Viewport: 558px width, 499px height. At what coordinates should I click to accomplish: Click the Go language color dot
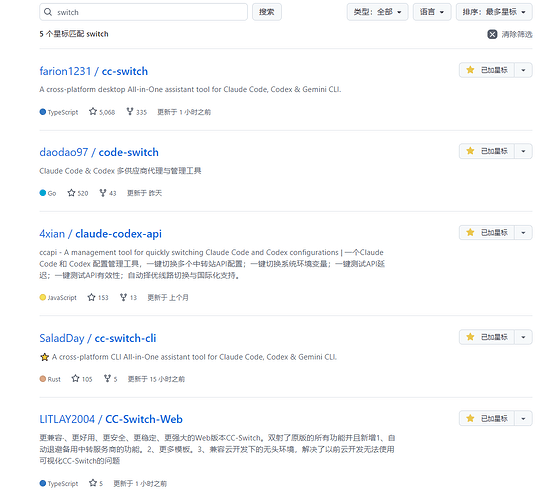43,193
